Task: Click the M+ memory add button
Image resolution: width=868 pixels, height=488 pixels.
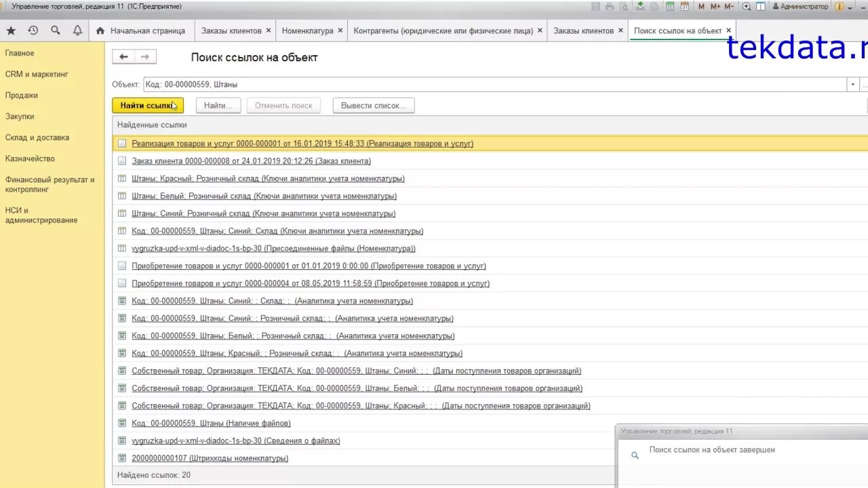Action: [x=715, y=6]
